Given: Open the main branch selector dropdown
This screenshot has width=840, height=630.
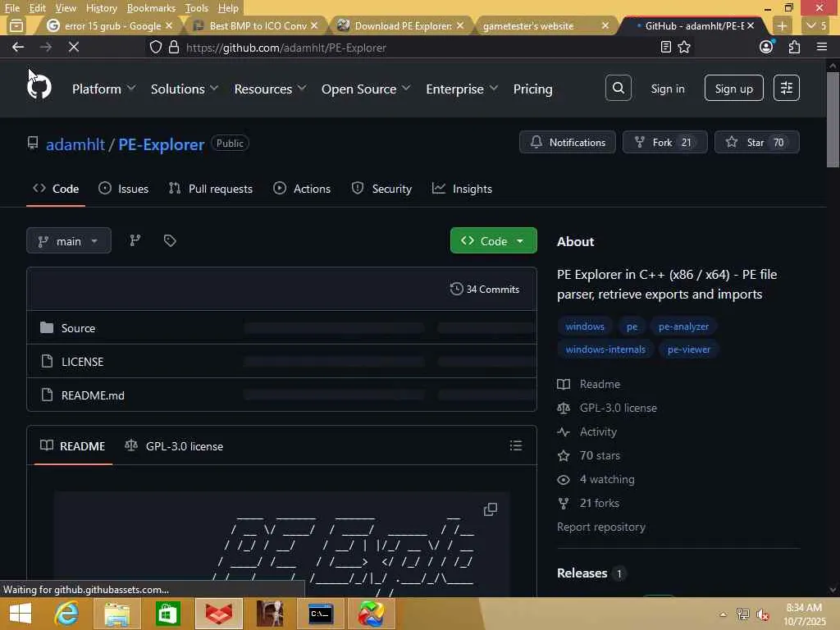Looking at the screenshot, I should point(69,240).
